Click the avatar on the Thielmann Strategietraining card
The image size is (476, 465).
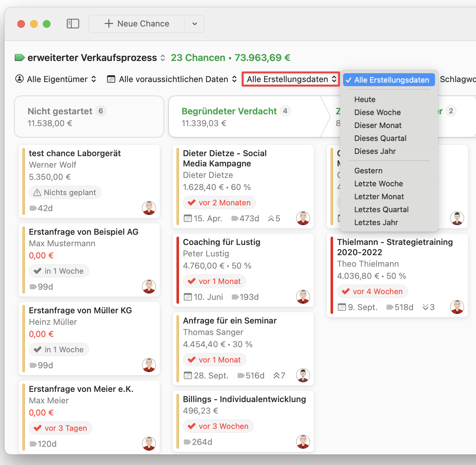pos(457,306)
